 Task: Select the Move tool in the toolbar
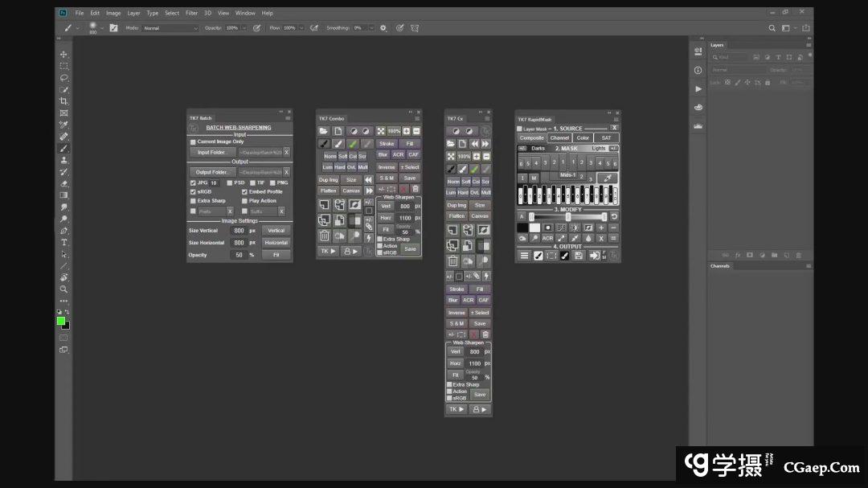pos(63,55)
